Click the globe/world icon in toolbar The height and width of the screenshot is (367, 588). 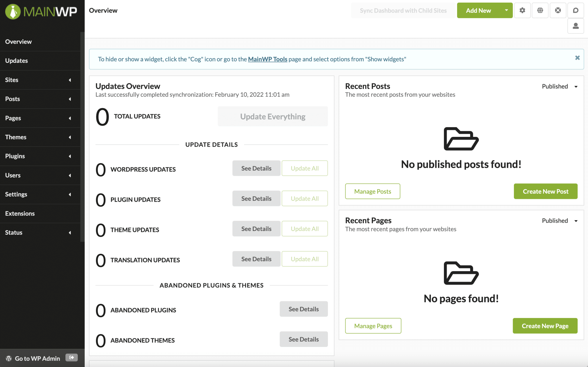(x=540, y=10)
